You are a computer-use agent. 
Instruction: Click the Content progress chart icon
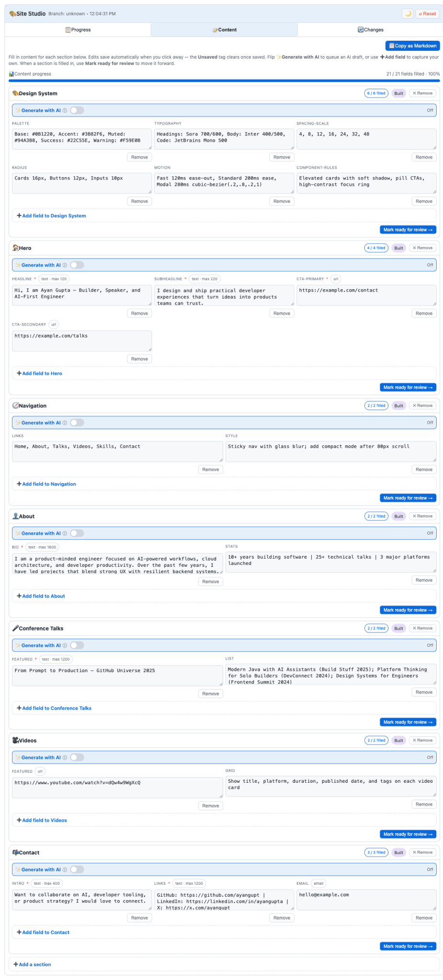coord(11,74)
